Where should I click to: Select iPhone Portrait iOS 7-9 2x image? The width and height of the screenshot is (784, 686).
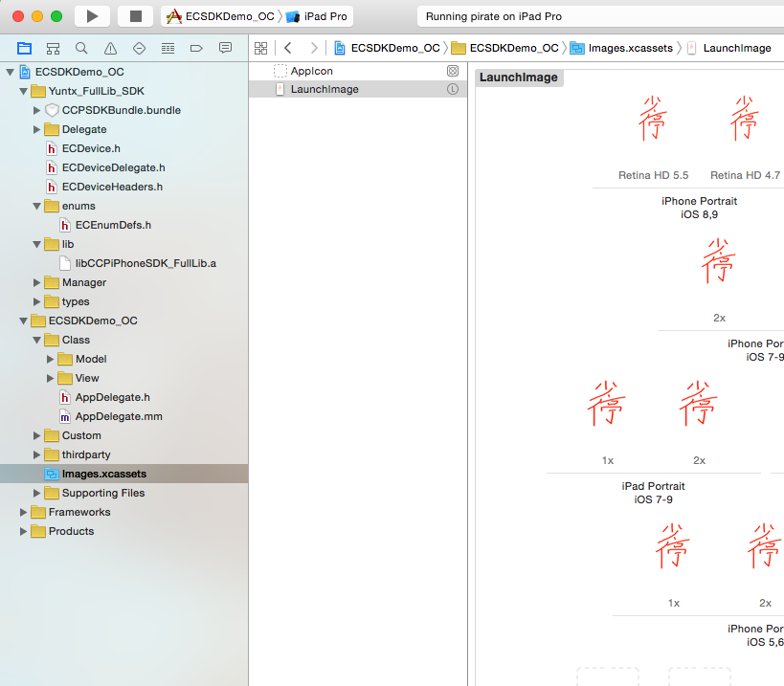coord(719,261)
